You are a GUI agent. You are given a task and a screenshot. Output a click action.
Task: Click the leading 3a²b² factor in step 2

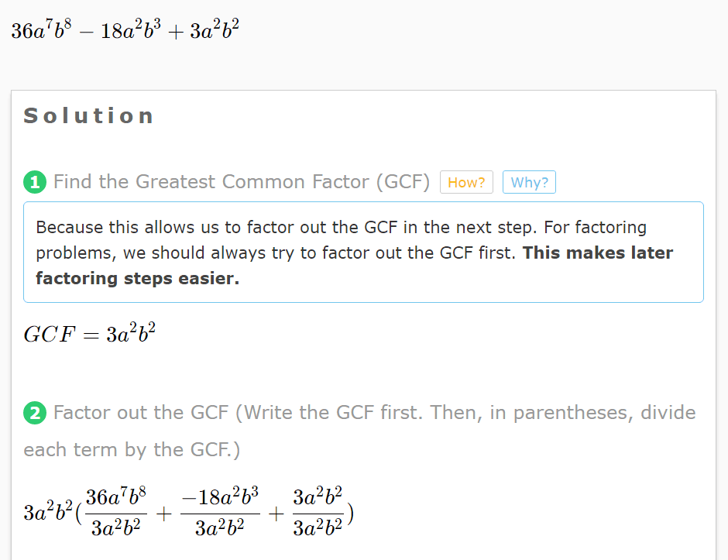[46, 511]
